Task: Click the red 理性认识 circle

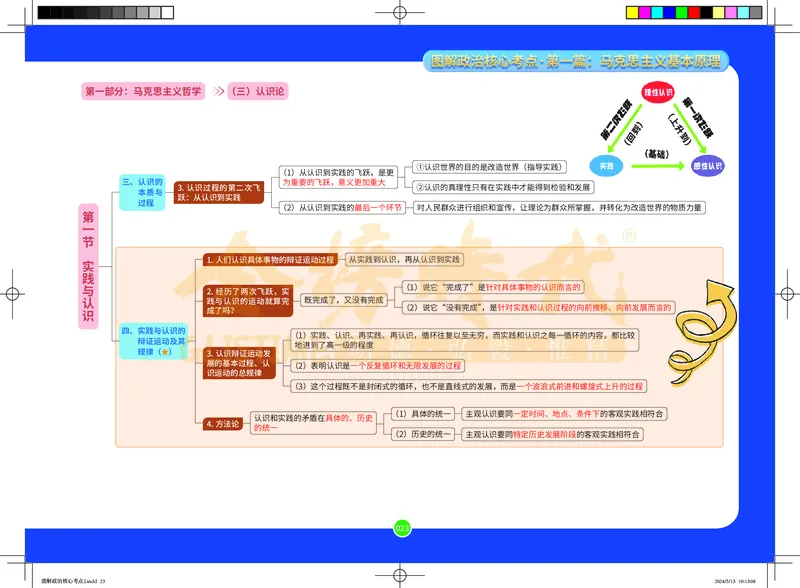Action: click(659, 94)
